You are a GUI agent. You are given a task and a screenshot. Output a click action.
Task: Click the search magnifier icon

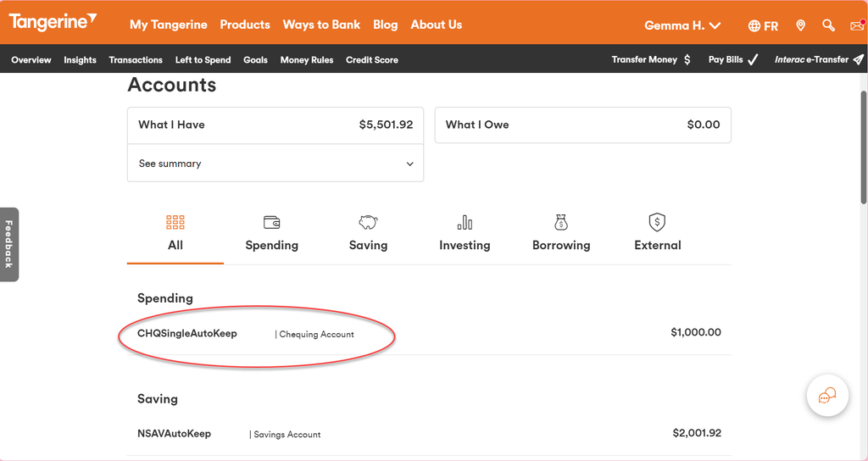[x=828, y=25]
